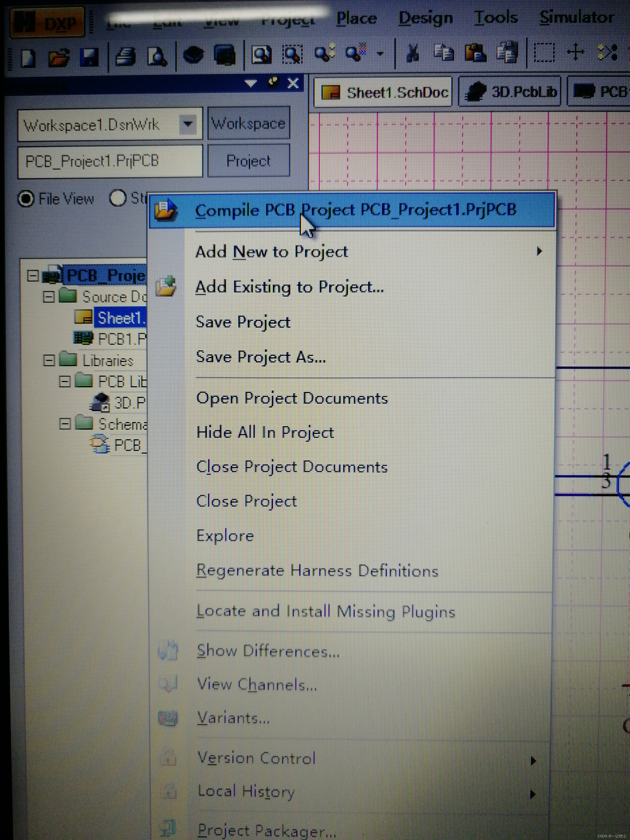This screenshot has width=630, height=840.
Task: Click the Fit Document zoom icon
Action: (261, 54)
